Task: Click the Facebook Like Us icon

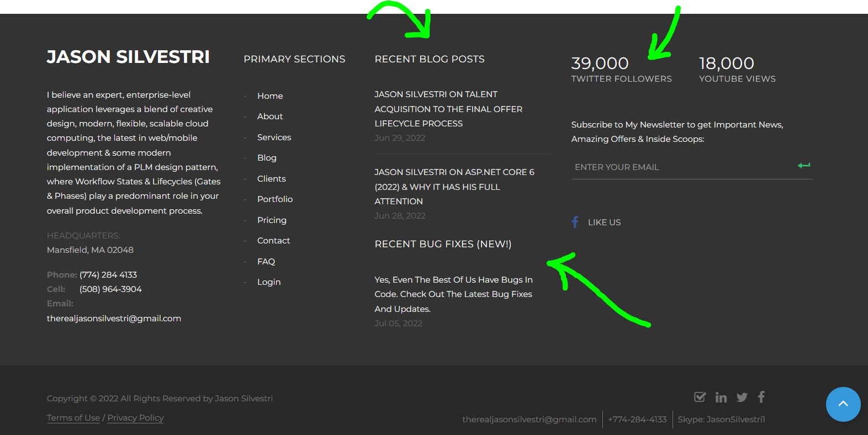Action: click(x=575, y=222)
